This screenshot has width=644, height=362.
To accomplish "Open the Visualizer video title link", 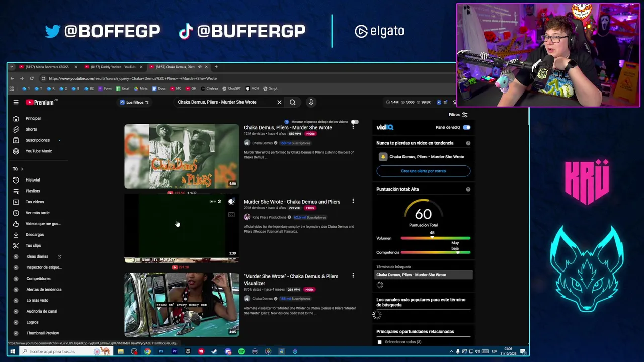I will (291, 280).
